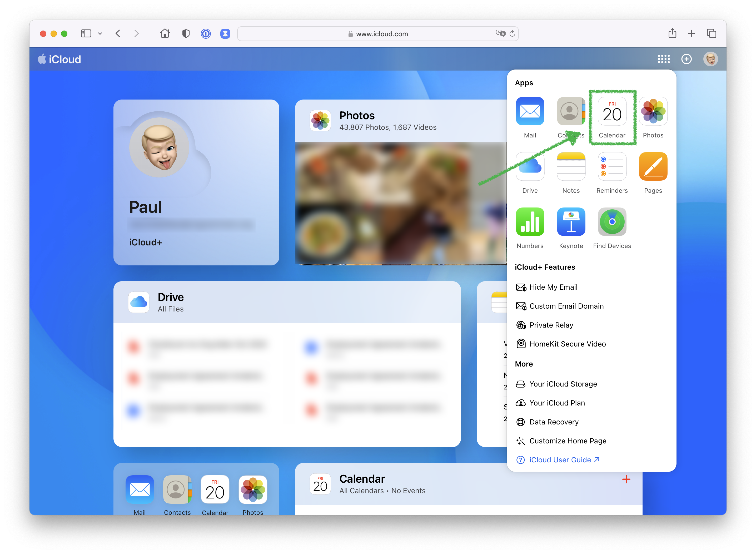Select Custom Email Domain

(x=560, y=306)
